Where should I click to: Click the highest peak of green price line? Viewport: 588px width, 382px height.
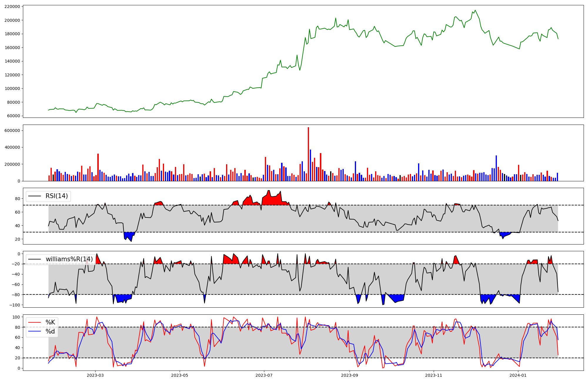[475, 10]
